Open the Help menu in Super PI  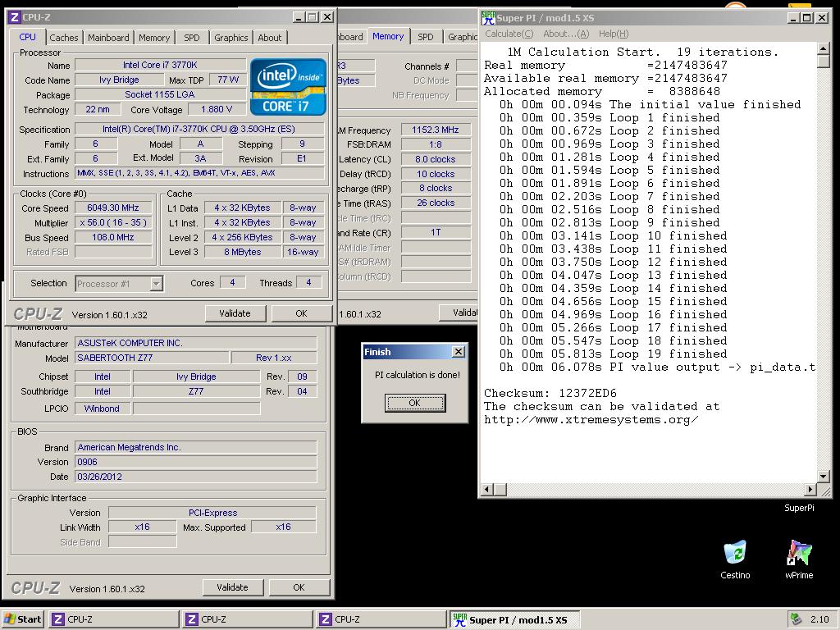pos(613,34)
